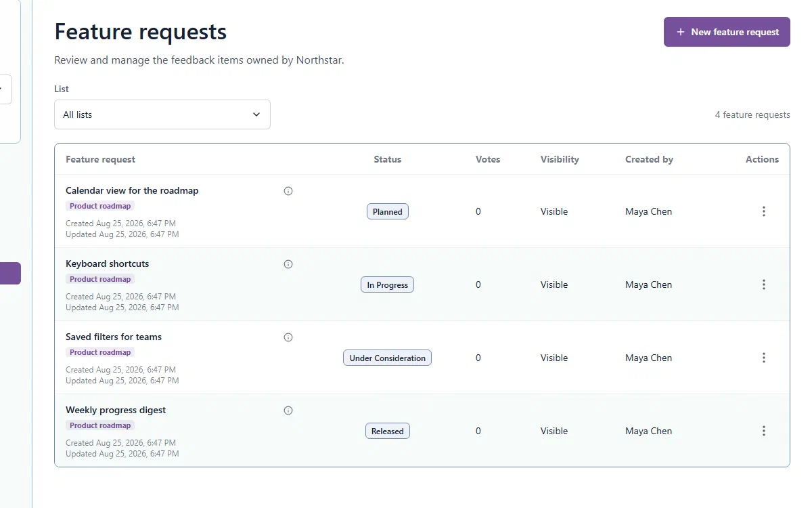Click Visible in the Keyboard shortcuts row
Image resolution: width=812 pixels, height=508 pixels.
[554, 284]
